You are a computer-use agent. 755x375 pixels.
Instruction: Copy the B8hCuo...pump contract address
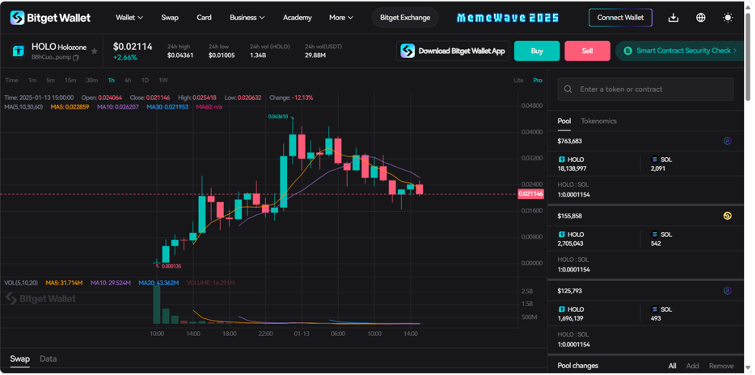(x=76, y=57)
